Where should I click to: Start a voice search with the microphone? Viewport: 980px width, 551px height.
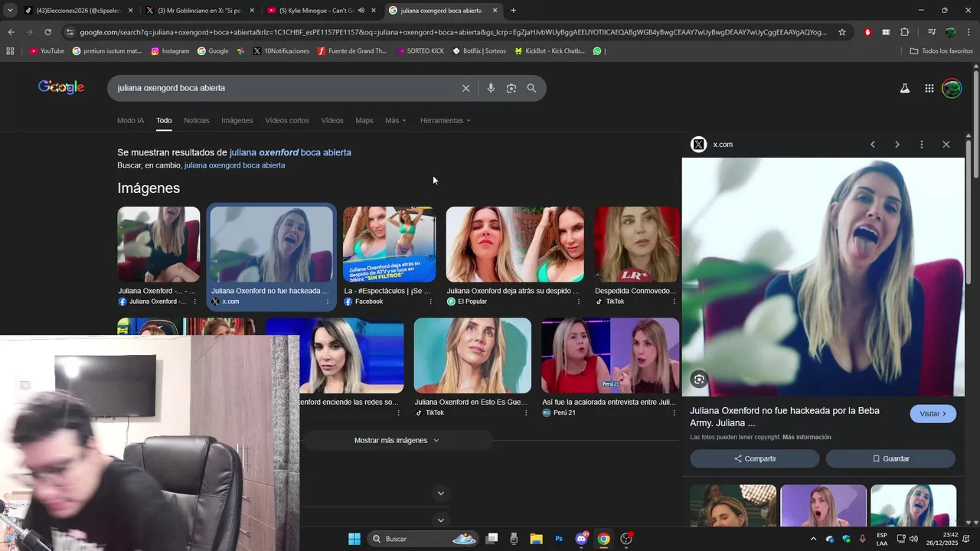point(491,88)
